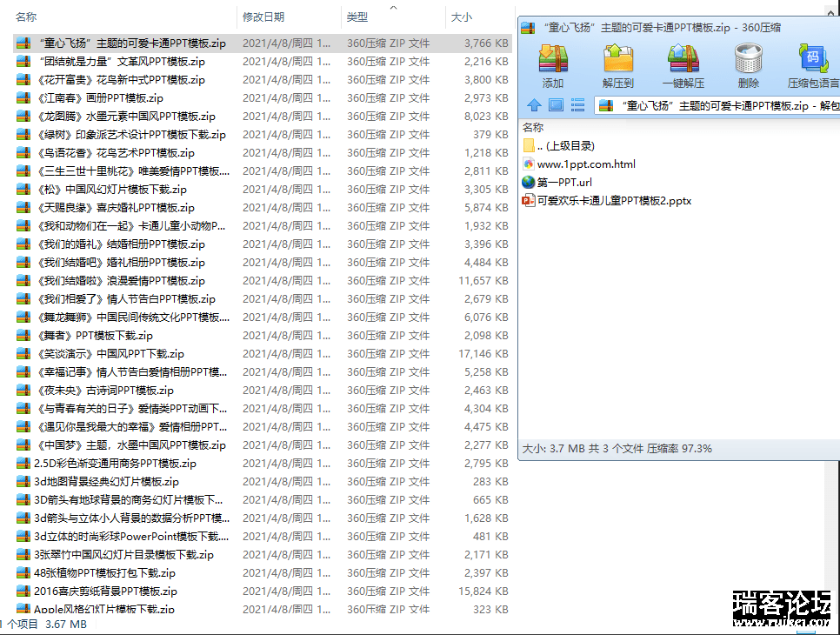Image resolution: width=840 pixels, height=635 pixels.
Task: Select 2016喜庆剪纸背景PPT模板.zip file
Action: click(x=105, y=592)
